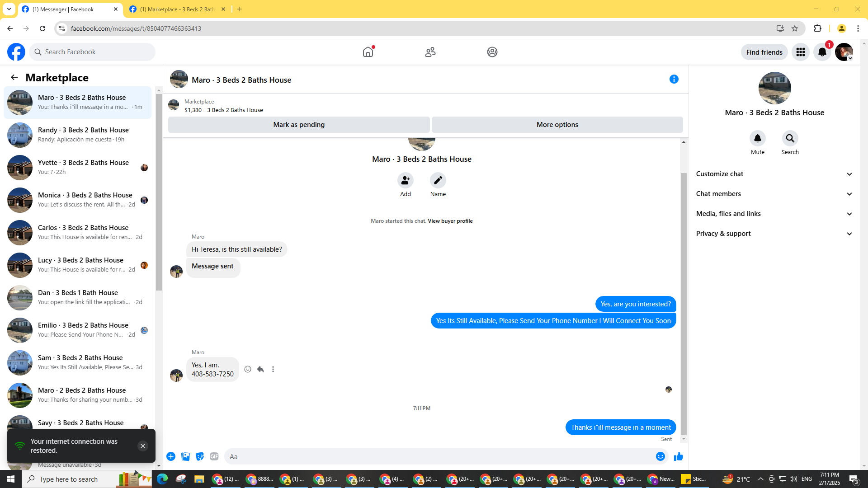Click the thumbs-up like send icon
This screenshot has height=488, width=868.
tap(678, 457)
